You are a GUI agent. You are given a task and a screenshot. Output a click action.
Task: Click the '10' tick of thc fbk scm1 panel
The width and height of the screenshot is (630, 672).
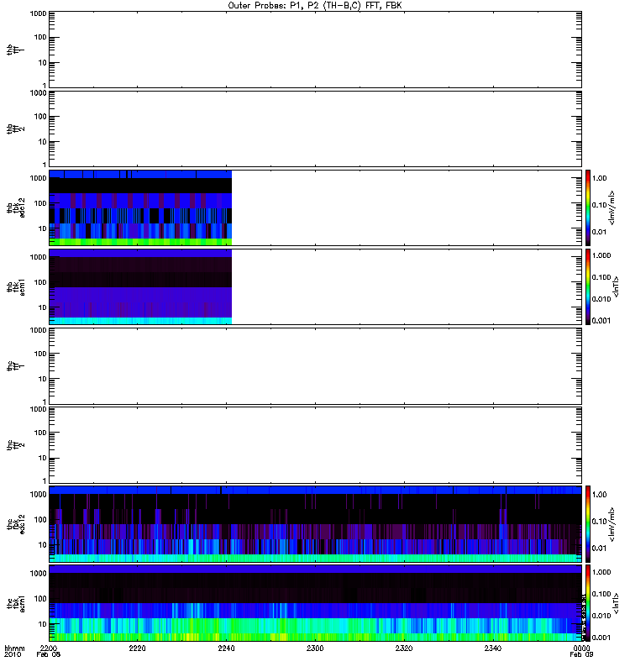[43, 624]
